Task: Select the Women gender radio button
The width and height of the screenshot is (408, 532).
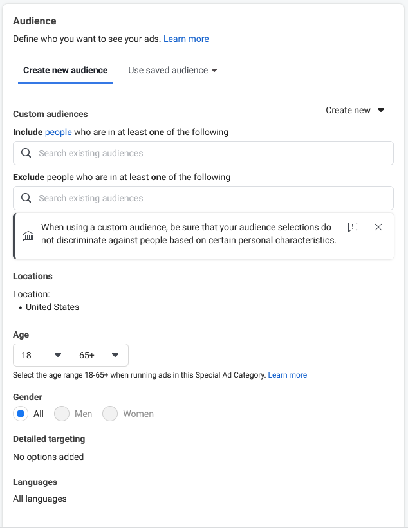Action: point(110,414)
